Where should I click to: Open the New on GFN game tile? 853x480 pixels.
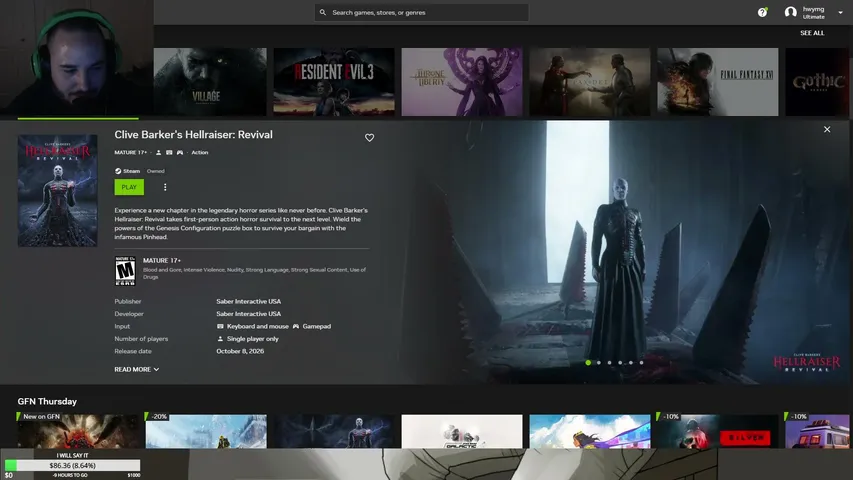tap(78, 431)
